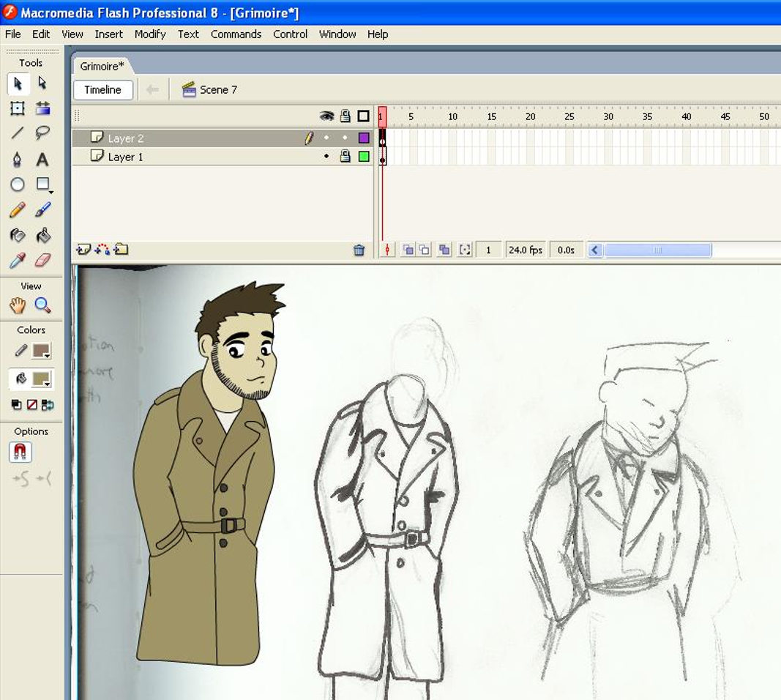
Task: Select the Free Transform tool
Action: point(18,108)
